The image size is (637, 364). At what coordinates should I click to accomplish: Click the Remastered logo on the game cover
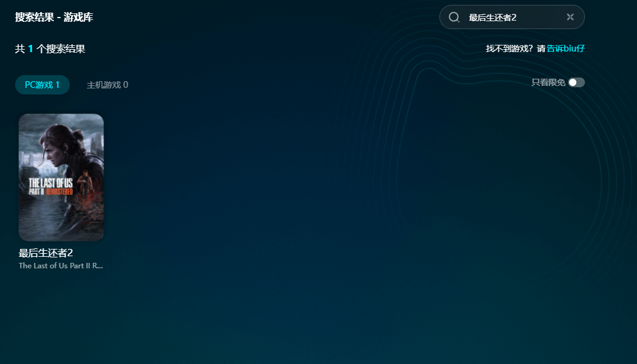(x=60, y=191)
